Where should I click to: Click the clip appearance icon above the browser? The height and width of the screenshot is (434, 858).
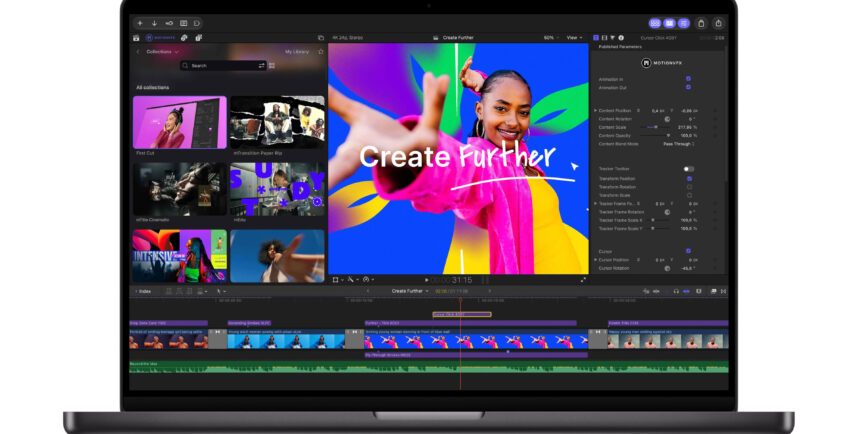pos(321,38)
